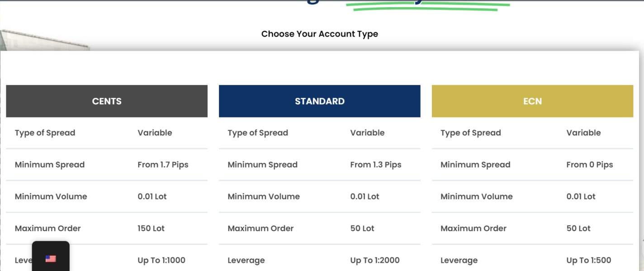
Task: Select the ECN account header
Action: (532, 101)
